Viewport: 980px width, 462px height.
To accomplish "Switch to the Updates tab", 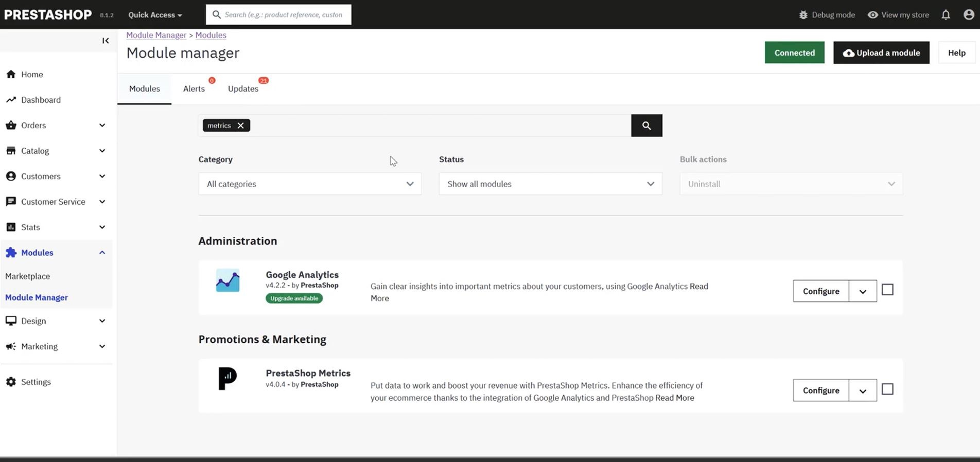I will 243,88.
